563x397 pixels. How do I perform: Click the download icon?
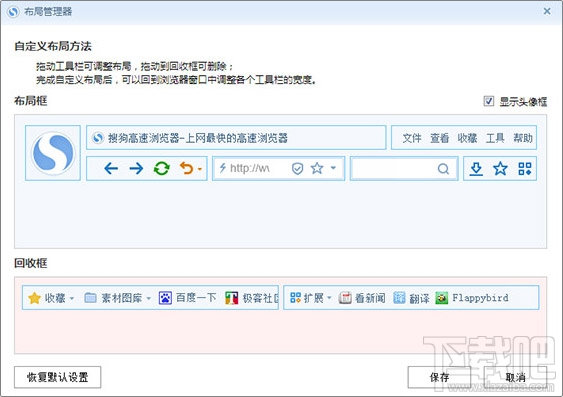point(476,168)
